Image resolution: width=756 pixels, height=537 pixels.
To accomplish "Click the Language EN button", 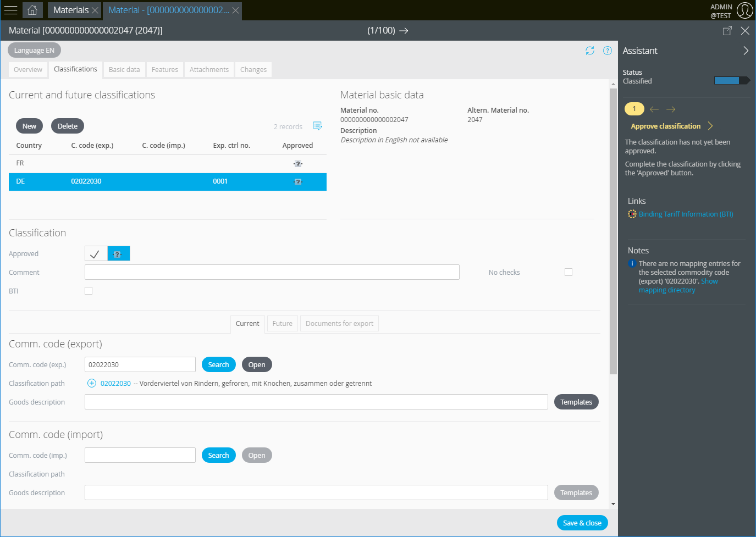I will point(34,50).
